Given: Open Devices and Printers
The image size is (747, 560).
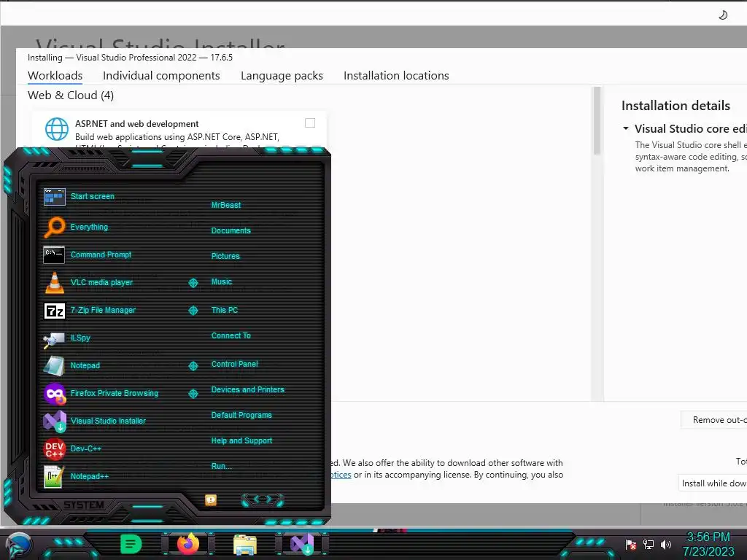Looking at the screenshot, I should click(248, 389).
